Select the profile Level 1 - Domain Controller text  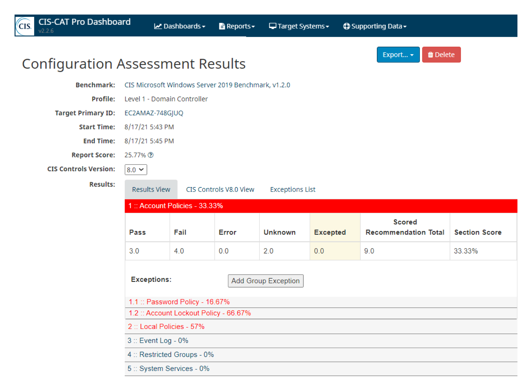click(166, 99)
